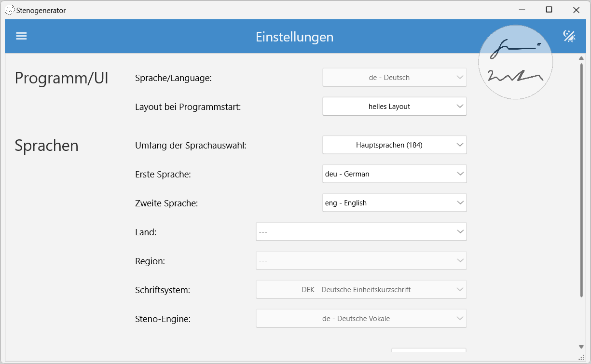Click the Stenogenerator app icon in title bar
The height and width of the screenshot is (364, 591).
tap(9, 10)
